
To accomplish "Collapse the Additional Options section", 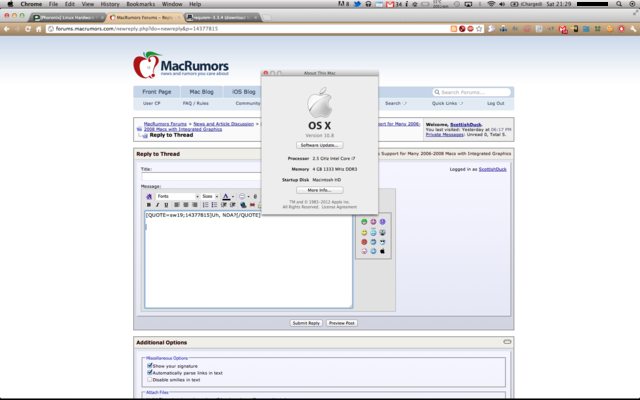I will click(x=507, y=342).
